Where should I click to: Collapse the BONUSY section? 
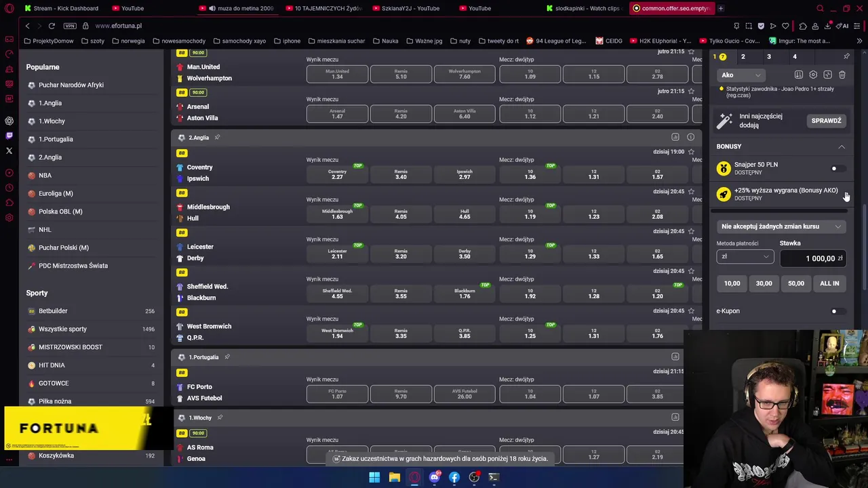click(842, 146)
